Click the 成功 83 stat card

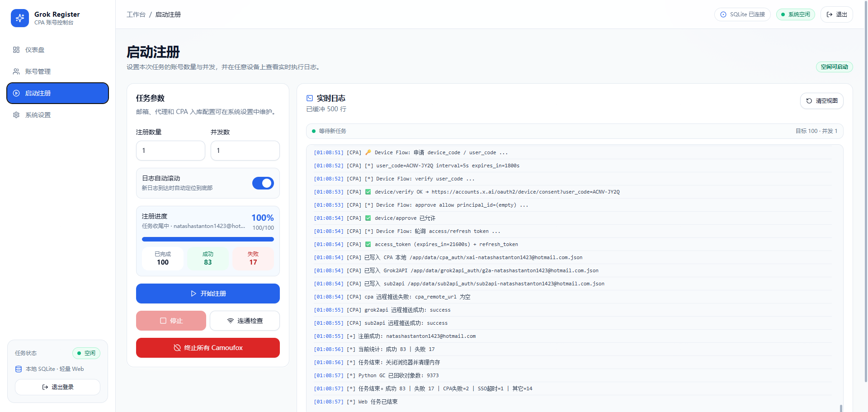tap(208, 259)
